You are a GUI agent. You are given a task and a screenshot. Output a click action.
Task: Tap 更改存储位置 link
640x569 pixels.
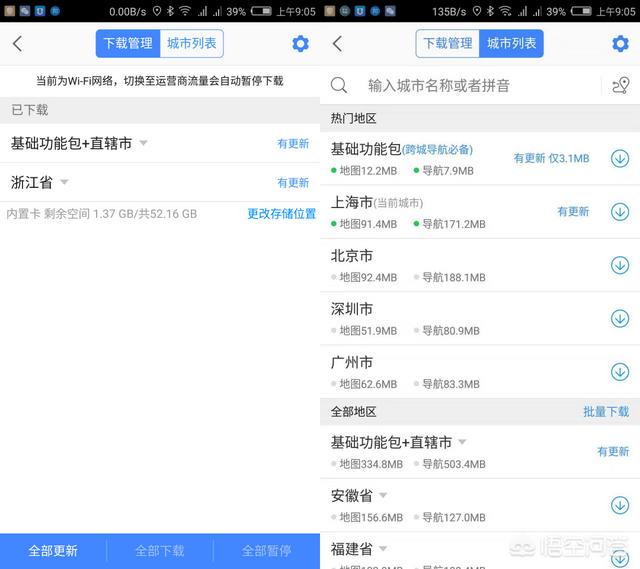click(281, 214)
